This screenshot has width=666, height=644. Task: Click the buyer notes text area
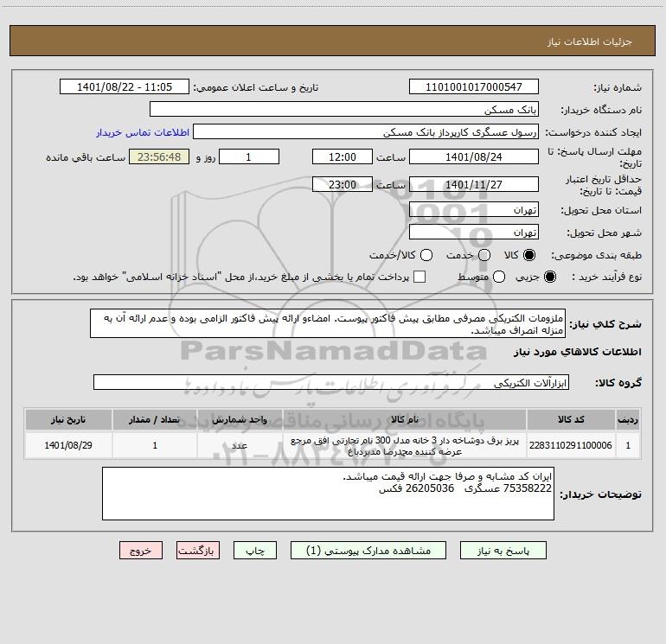pyautogui.click(x=329, y=494)
